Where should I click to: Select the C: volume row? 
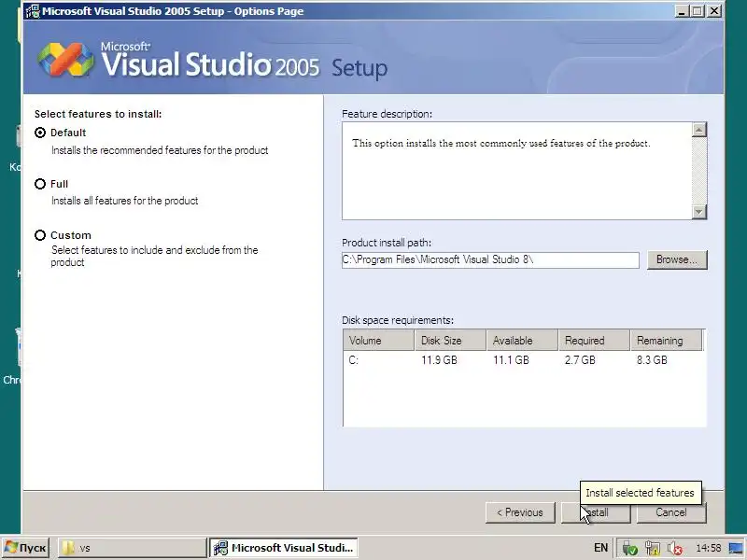(524, 360)
